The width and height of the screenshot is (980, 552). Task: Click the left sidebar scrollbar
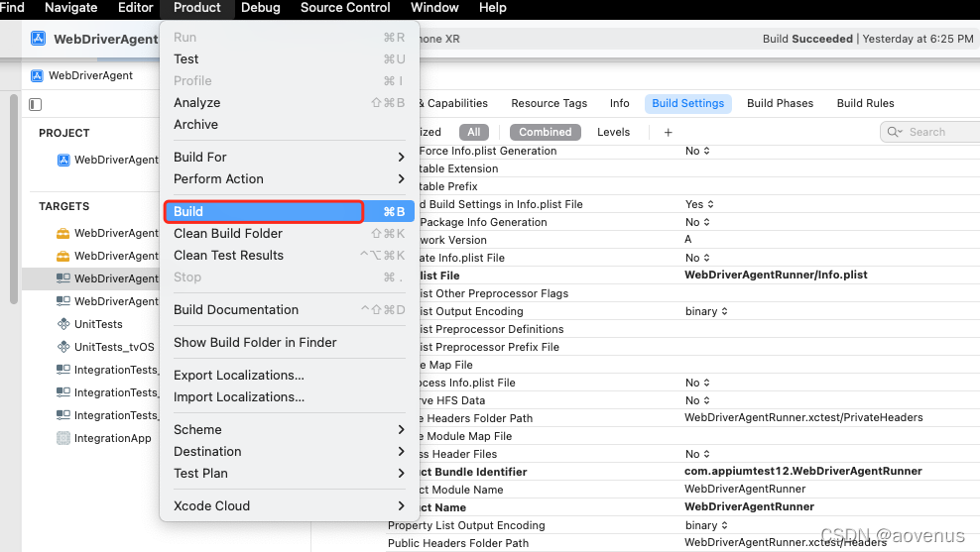(x=14, y=200)
